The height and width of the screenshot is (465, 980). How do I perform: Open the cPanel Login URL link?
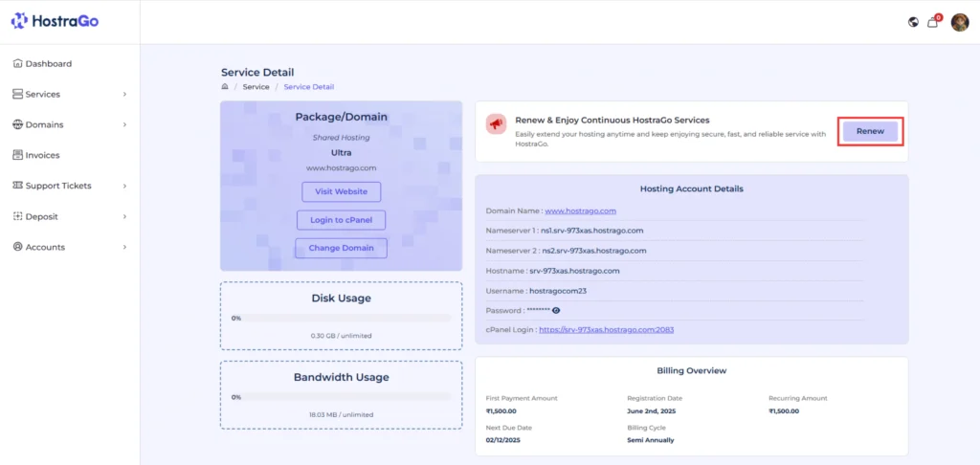(606, 329)
